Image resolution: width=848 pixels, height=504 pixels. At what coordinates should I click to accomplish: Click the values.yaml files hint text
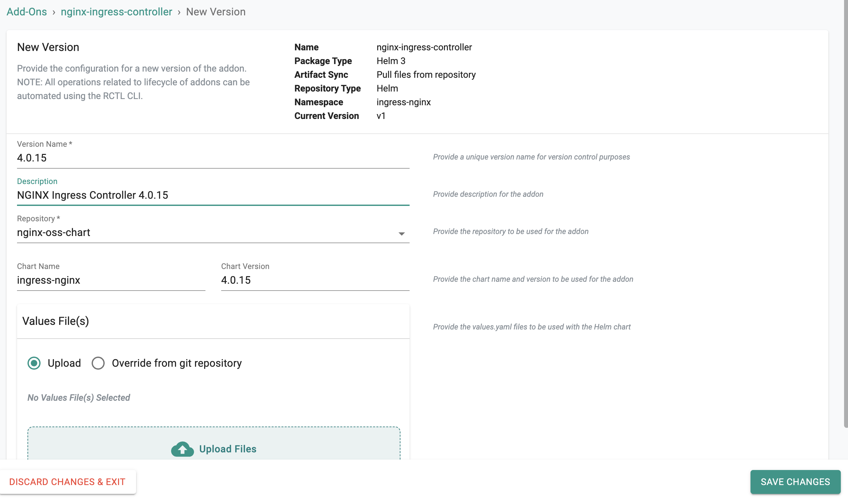(x=532, y=327)
